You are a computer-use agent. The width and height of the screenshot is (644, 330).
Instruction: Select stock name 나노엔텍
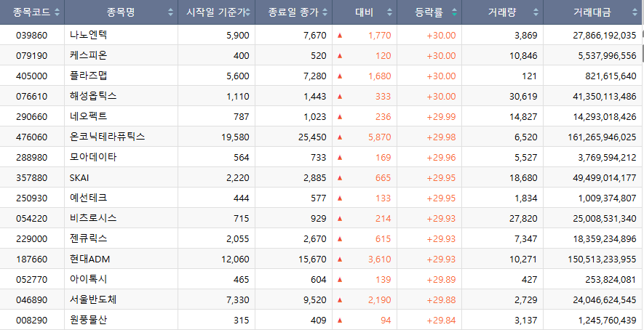click(88, 35)
